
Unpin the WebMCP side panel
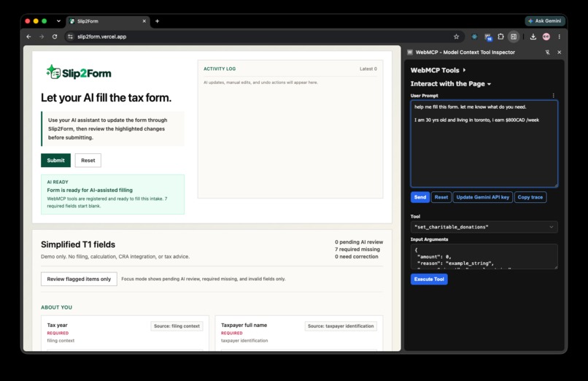pyautogui.click(x=547, y=53)
